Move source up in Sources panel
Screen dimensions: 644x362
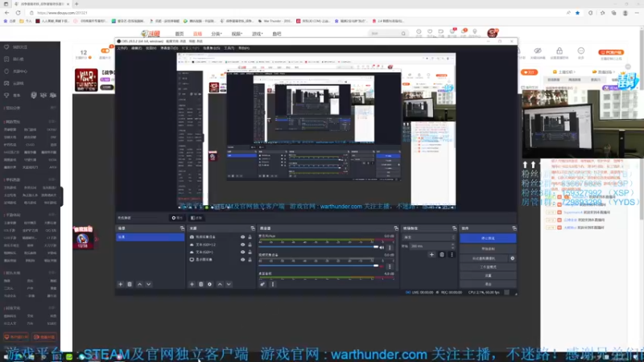[220, 284]
